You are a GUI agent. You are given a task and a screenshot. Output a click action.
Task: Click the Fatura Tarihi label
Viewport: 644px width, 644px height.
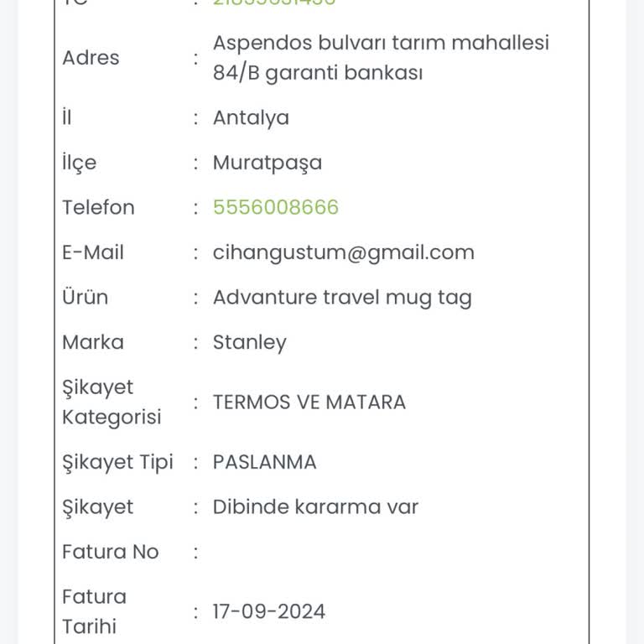pyautogui.click(x=94, y=611)
